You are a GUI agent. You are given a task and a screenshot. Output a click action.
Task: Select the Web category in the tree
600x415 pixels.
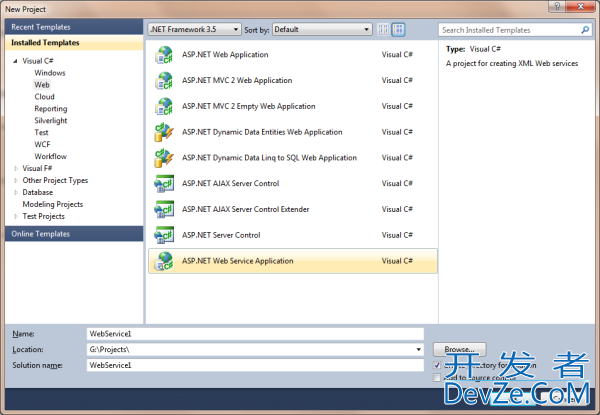click(42, 85)
